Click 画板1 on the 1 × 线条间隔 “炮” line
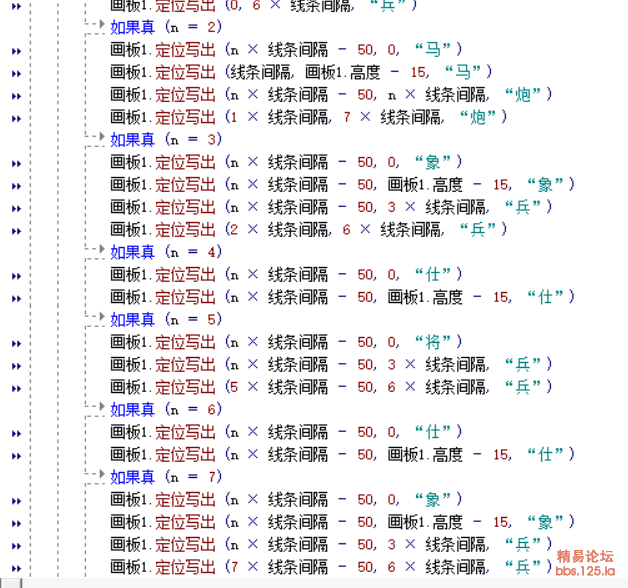Screen dimensions: 628x588 coord(130,117)
